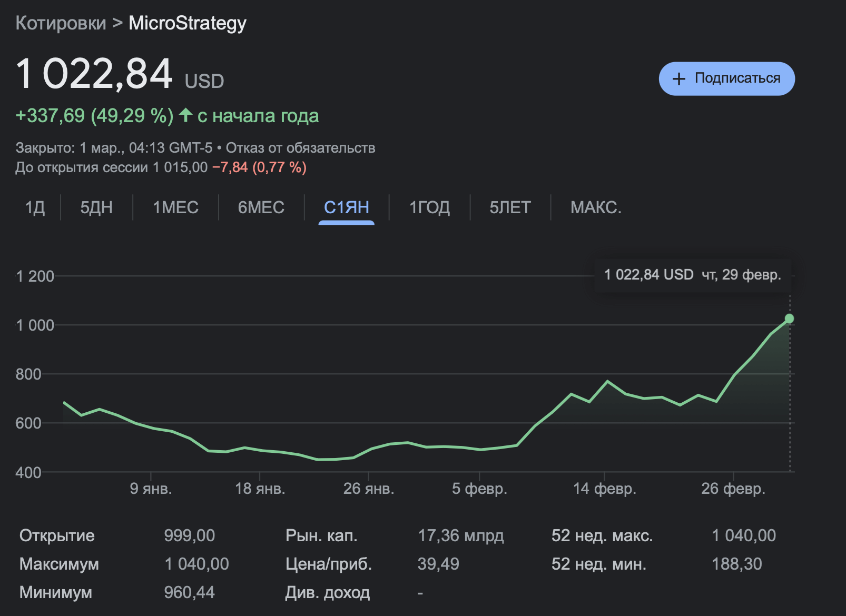This screenshot has width=846, height=616.
Task: Click the 14 февр. x-axis label
Action: 604,489
